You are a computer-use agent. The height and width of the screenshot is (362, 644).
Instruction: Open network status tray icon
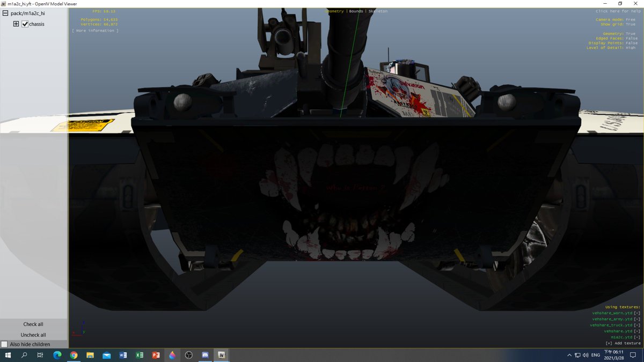577,355
